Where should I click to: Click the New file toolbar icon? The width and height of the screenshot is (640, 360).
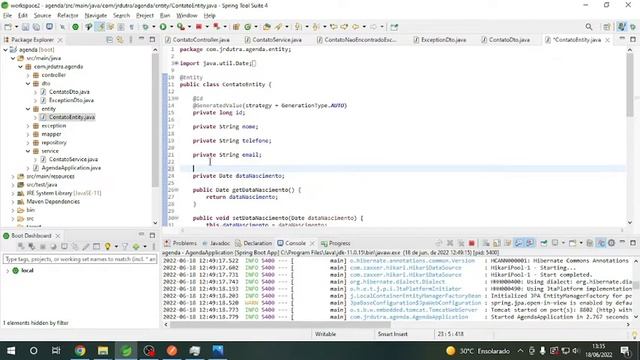click(x=8, y=27)
